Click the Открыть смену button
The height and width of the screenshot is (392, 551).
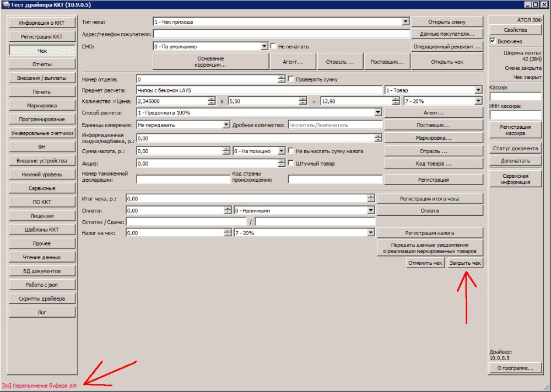(447, 22)
